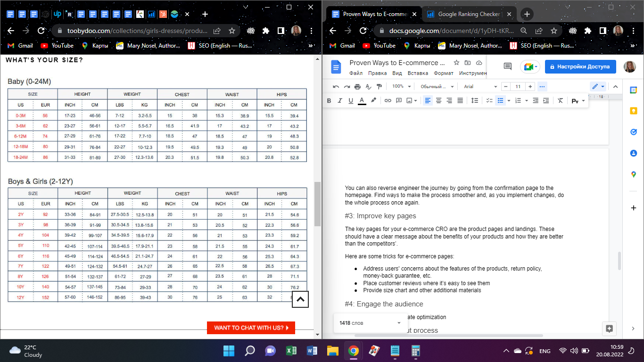Click the explore button at bottom right of Docs

[609, 329]
